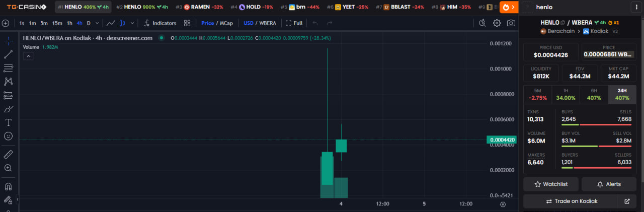Viewport: 644px width, 212px height.
Task: Select the 5M stats tab
Action: (x=537, y=94)
